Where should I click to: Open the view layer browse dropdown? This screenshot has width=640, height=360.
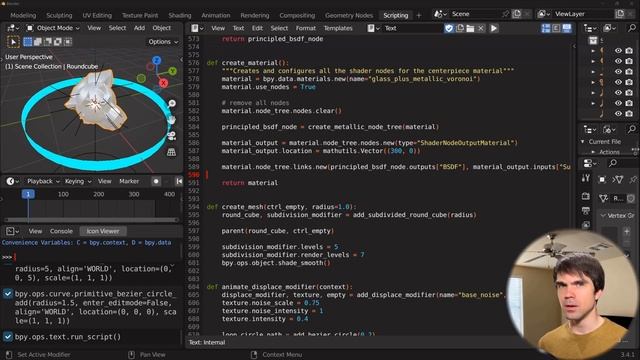click(544, 14)
